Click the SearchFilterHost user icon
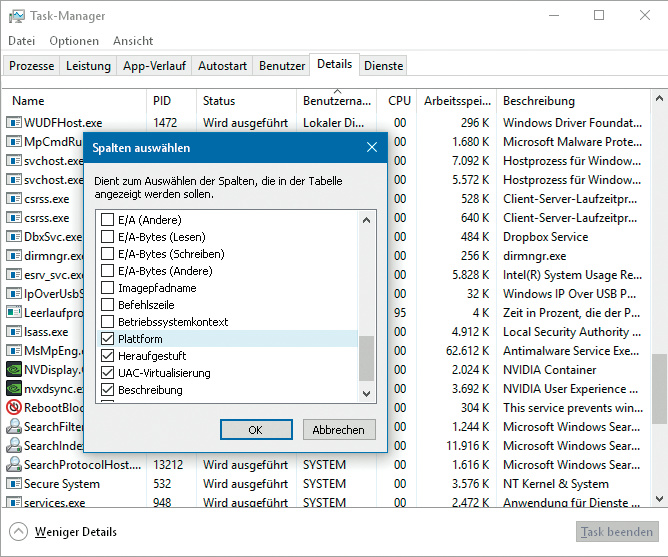Image resolution: width=668 pixels, height=557 pixels. [14, 427]
